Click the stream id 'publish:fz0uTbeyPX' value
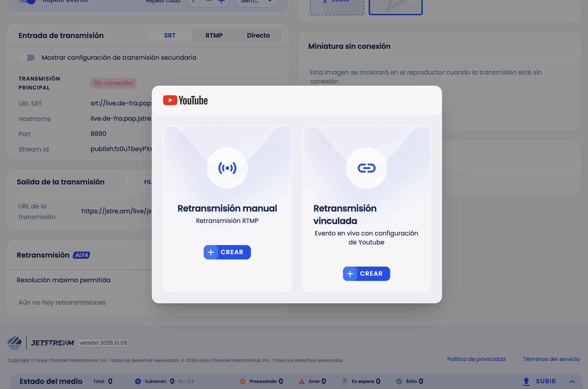The width and height of the screenshot is (588, 389). click(x=121, y=149)
